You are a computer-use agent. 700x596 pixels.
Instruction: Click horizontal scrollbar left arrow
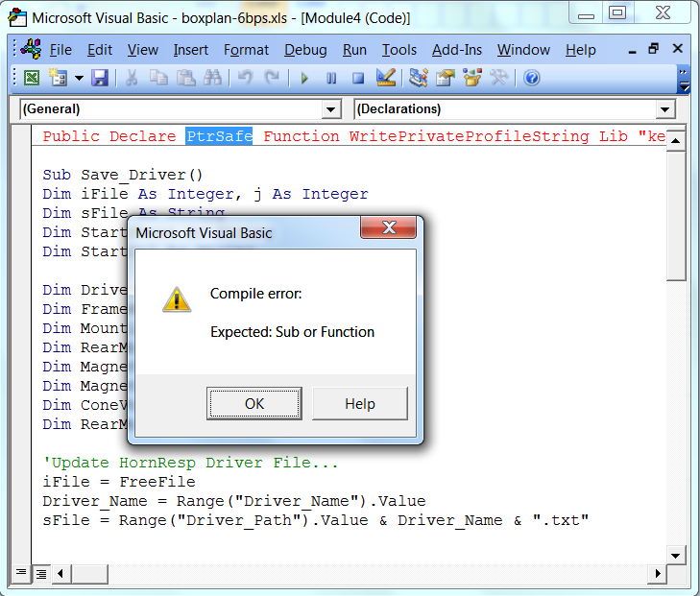(x=60, y=573)
